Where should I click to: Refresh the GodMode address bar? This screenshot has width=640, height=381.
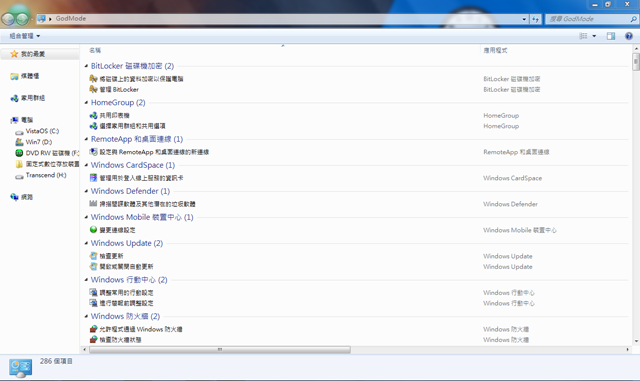pyautogui.click(x=535, y=19)
